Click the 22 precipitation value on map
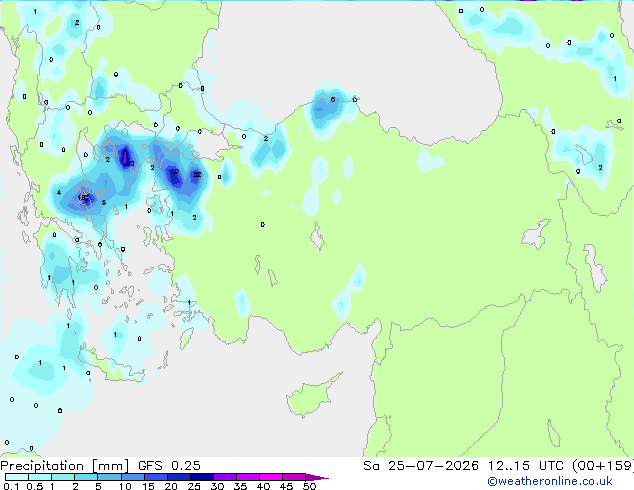Image resolution: width=634 pixels, height=490 pixels. (x=197, y=174)
